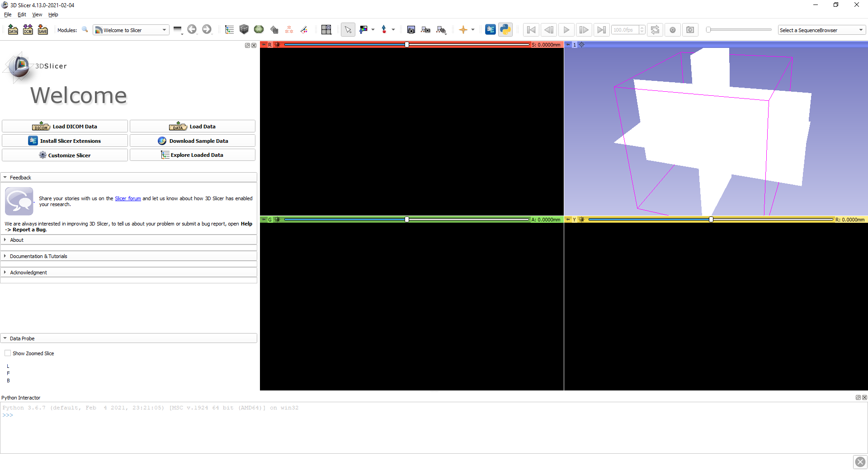This screenshot has height=470, width=868.
Task: Select the mouse pointer interaction mode
Action: point(348,30)
